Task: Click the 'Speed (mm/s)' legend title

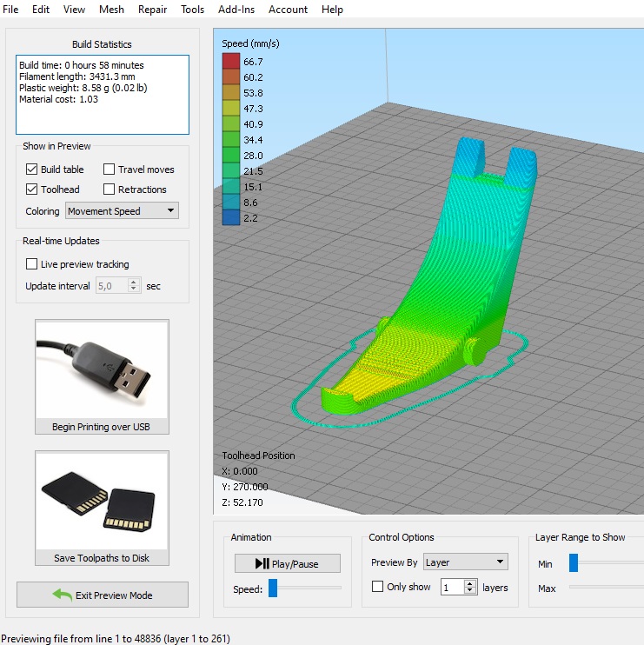Action: 250,43
